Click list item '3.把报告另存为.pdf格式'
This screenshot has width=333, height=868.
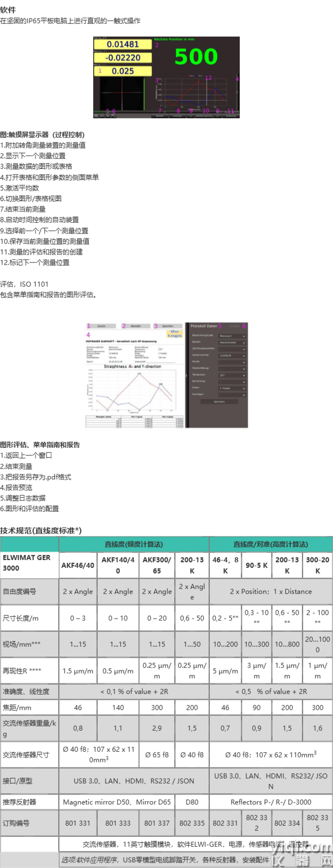pyautogui.click(x=36, y=477)
